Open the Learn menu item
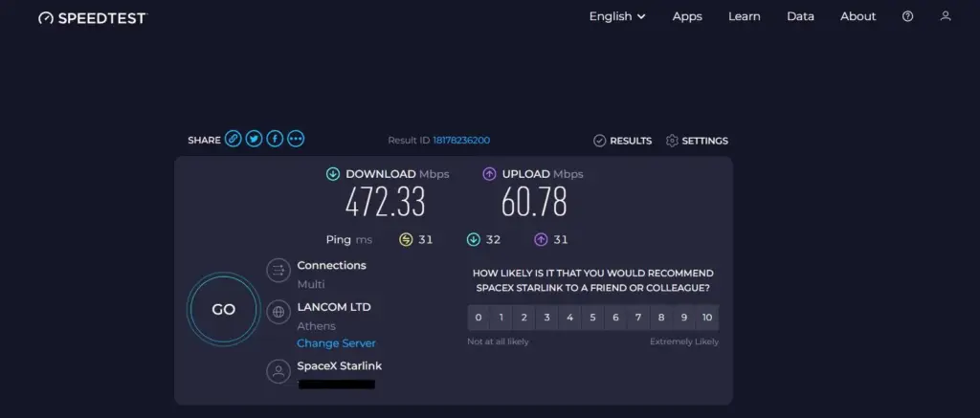 [744, 16]
